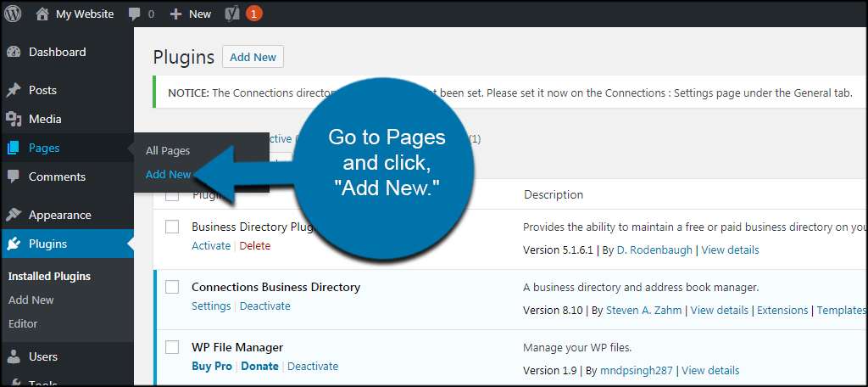Click the Dashboard gauge icon
Image resolution: width=868 pixels, height=387 pixels.
[x=14, y=52]
